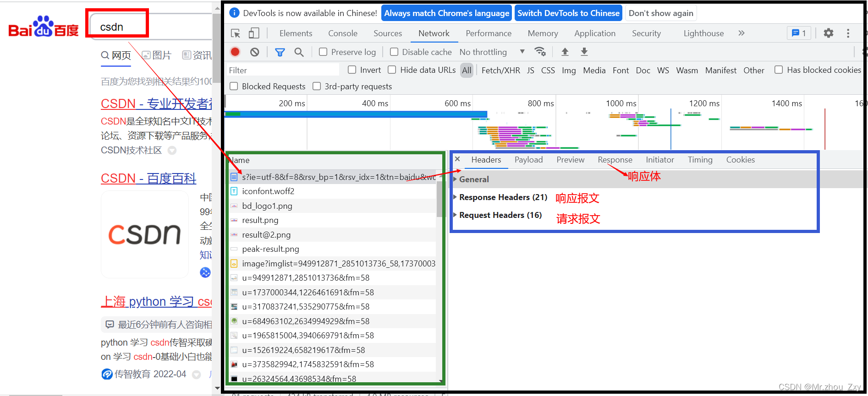Click the red load marker in timeline
The height and width of the screenshot is (396, 868).
pyautogui.click(x=825, y=129)
